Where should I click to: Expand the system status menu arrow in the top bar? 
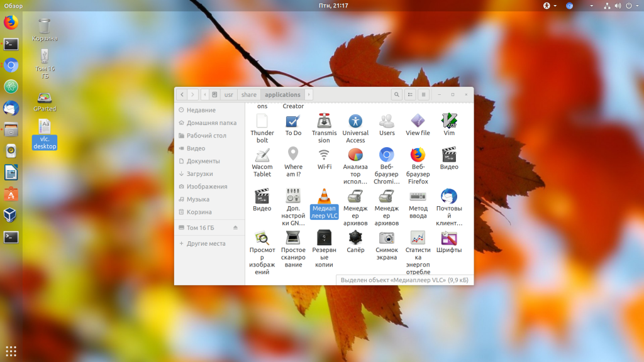tap(636, 6)
